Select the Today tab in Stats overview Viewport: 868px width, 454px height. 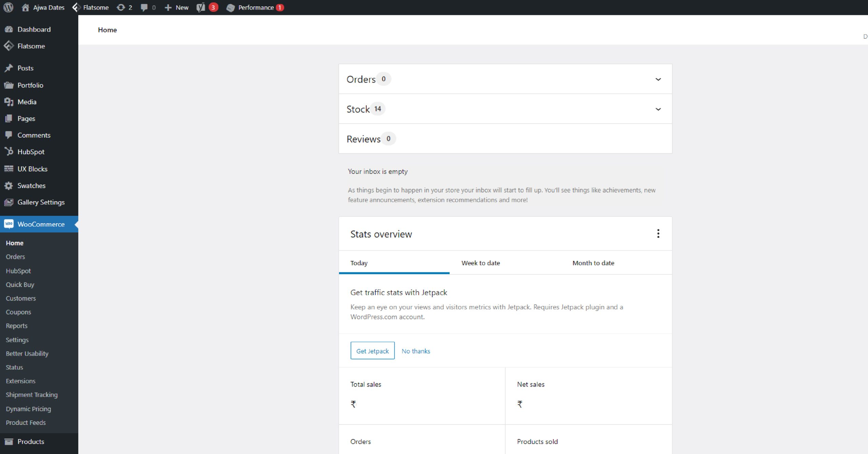(x=359, y=263)
